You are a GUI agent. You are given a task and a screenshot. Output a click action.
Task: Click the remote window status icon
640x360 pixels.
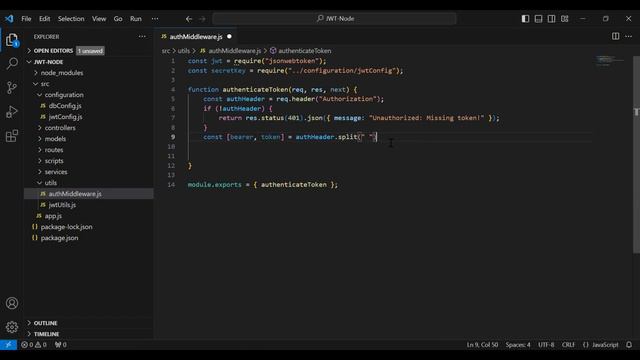(8, 344)
